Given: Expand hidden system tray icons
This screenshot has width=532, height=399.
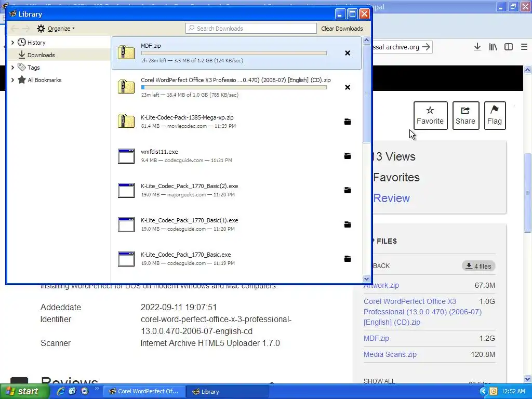Looking at the screenshot, I should (483, 391).
